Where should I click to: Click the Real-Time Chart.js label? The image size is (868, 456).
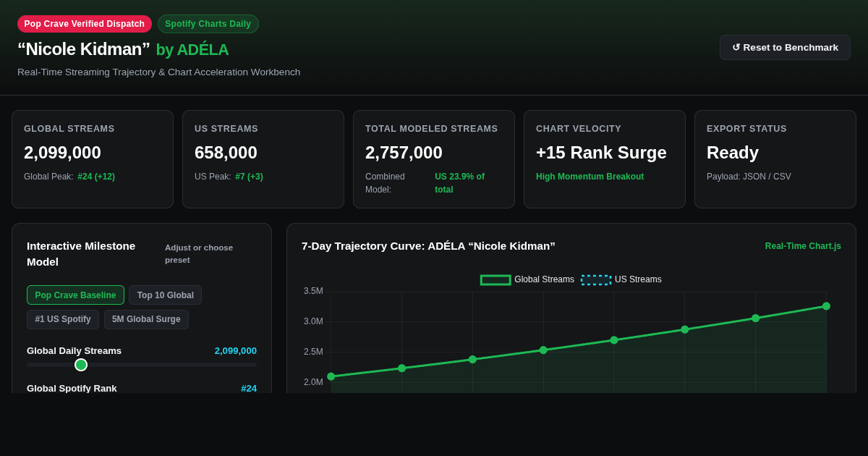coord(803,246)
